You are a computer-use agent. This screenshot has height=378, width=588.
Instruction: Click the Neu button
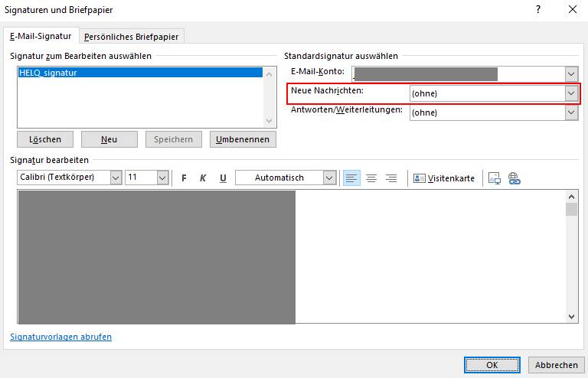(x=109, y=139)
